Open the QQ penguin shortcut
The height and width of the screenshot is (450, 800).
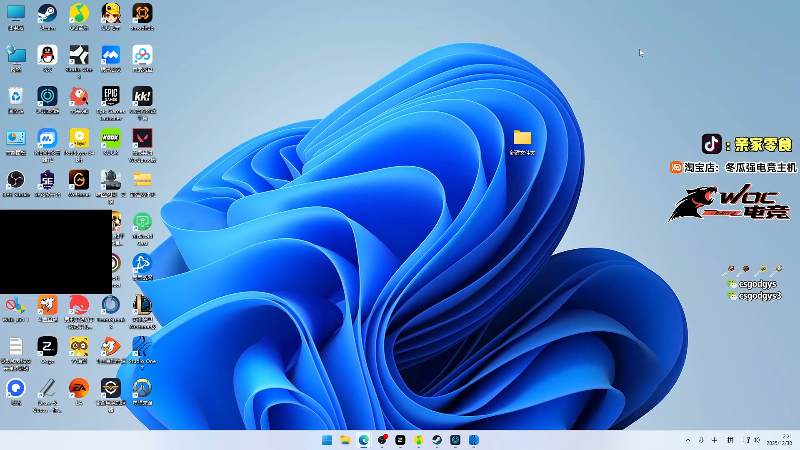pyautogui.click(x=47, y=55)
